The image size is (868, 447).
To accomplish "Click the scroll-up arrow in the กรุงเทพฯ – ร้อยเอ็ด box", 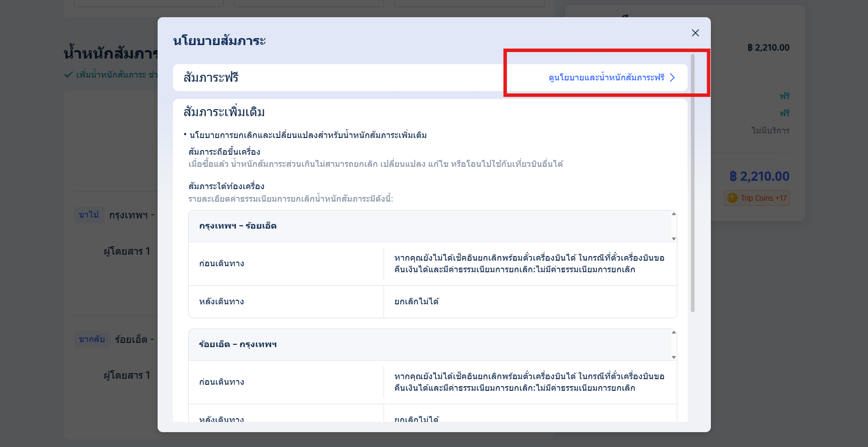I will (x=673, y=214).
